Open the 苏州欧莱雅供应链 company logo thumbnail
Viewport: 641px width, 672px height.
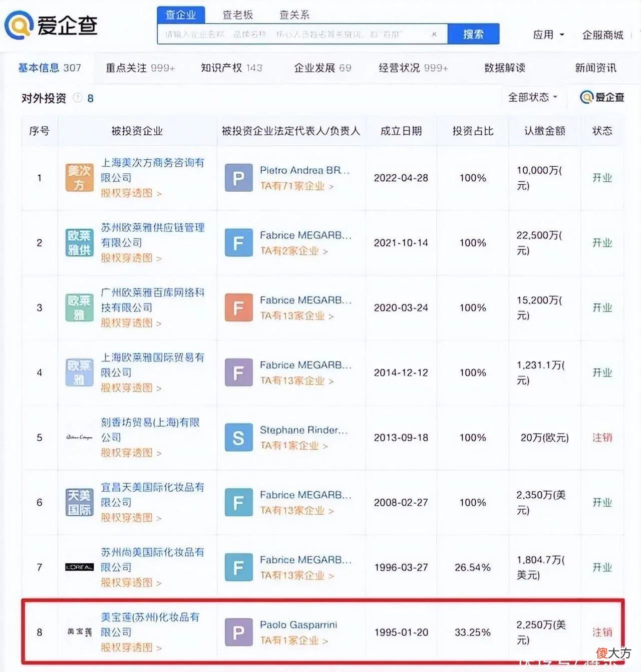coord(79,243)
